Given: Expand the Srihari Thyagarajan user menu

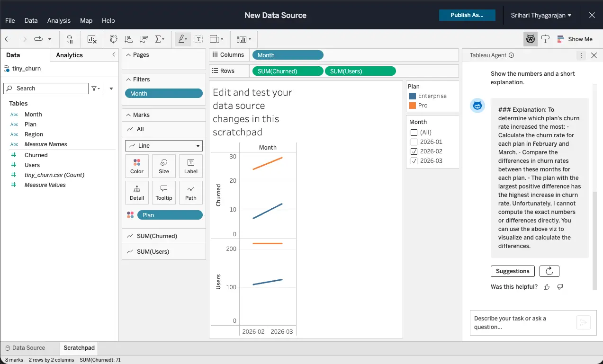Looking at the screenshot, I should click(541, 15).
